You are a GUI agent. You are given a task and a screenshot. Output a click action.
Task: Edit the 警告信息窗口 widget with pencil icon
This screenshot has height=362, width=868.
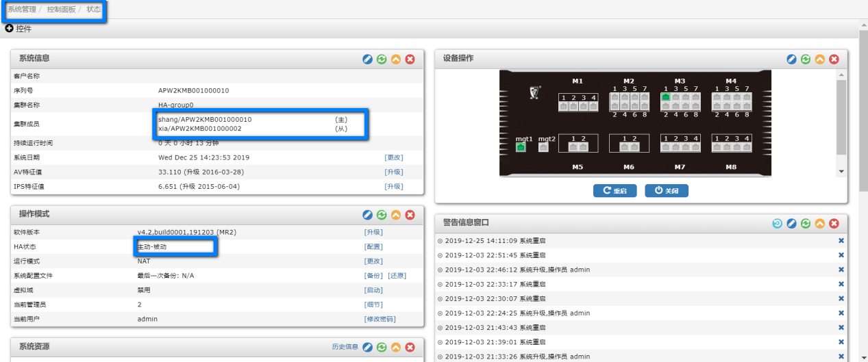tap(792, 223)
